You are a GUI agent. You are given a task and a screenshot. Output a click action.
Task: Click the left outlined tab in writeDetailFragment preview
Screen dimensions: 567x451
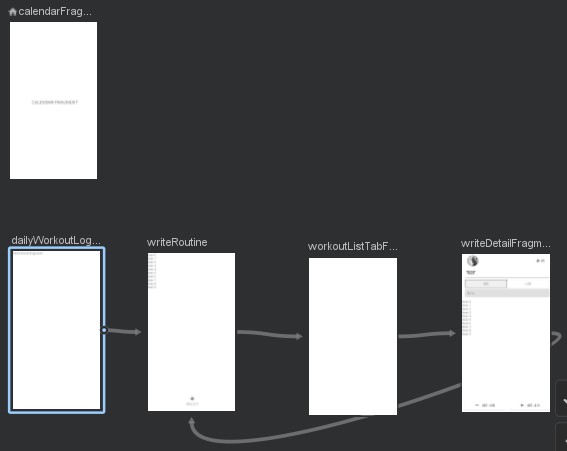click(x=486, y=284)
